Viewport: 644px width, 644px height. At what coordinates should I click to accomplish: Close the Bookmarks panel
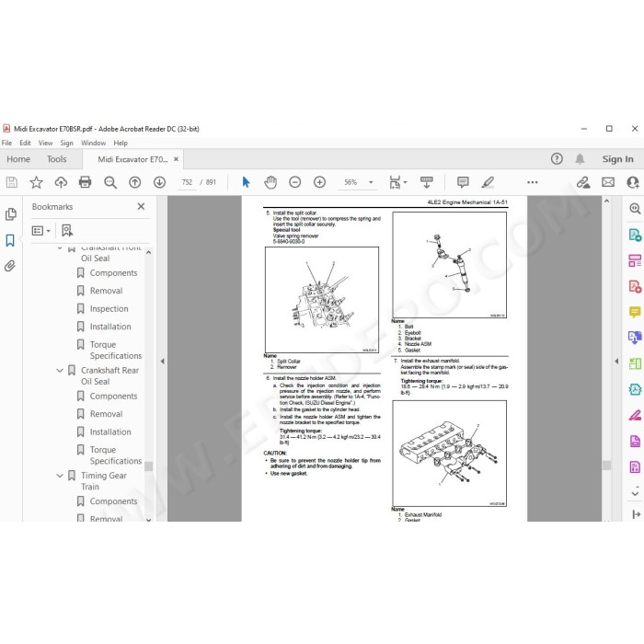[x=141, y=207]
